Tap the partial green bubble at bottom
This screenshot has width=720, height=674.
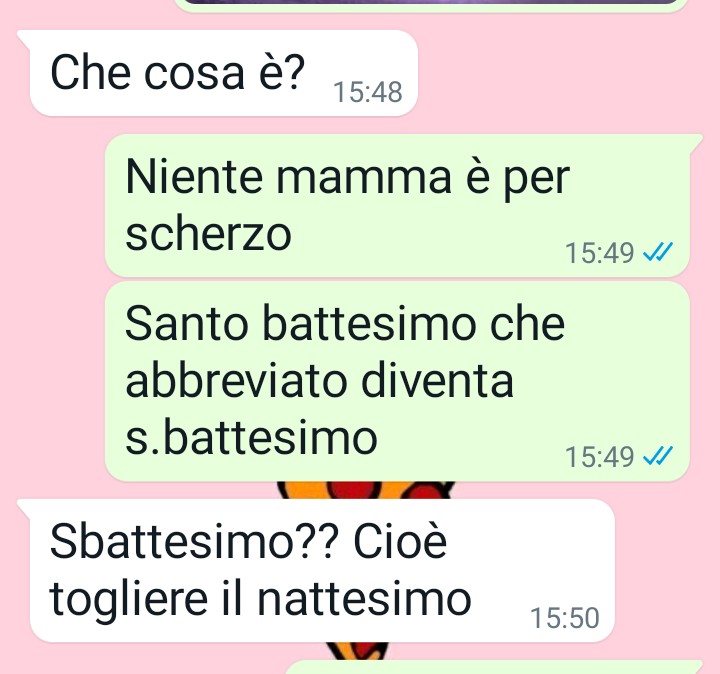pos(494,668)
